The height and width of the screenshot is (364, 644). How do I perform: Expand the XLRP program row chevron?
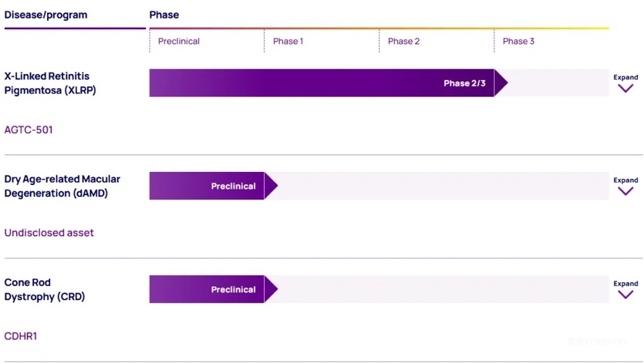[x=625, y=88]
